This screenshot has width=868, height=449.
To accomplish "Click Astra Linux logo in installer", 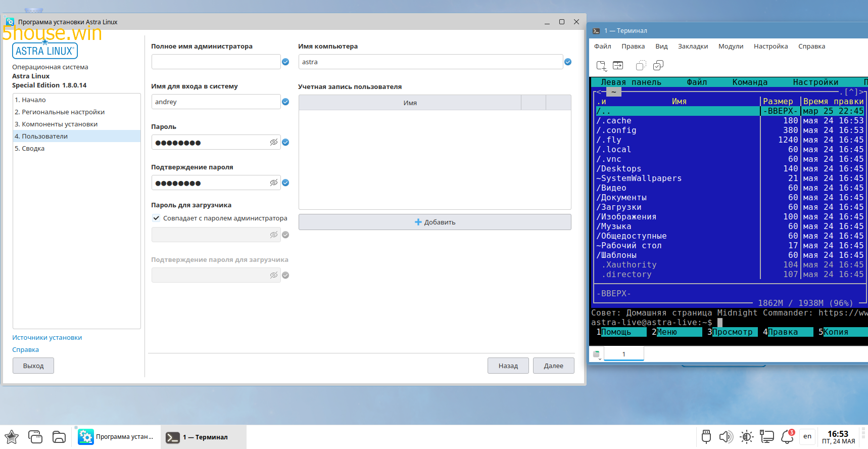I will [x=45, y=51].
